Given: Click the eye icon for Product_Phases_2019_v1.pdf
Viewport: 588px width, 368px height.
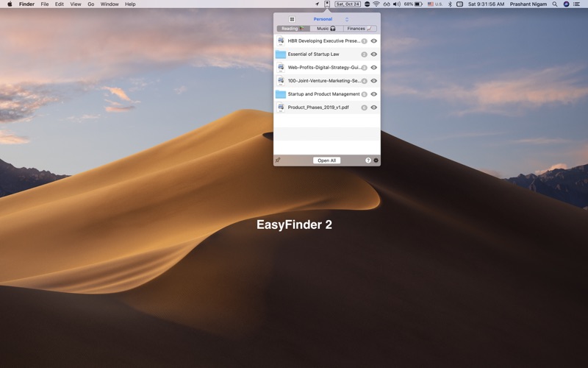Looking at the screenshot, I should click(374, 107).
